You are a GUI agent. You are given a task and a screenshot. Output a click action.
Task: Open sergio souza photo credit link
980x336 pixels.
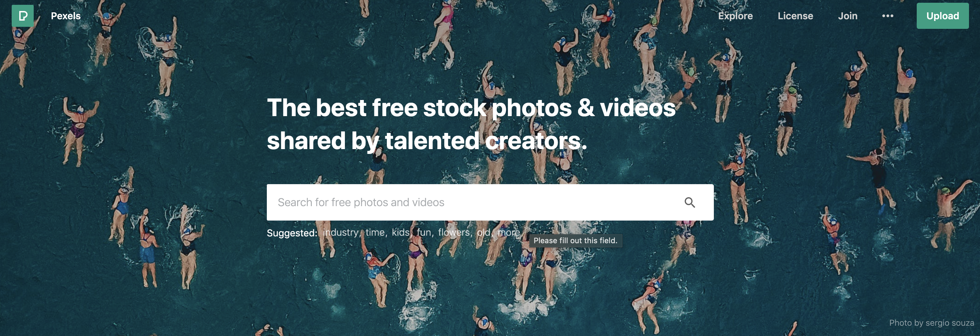coord(931,323)
